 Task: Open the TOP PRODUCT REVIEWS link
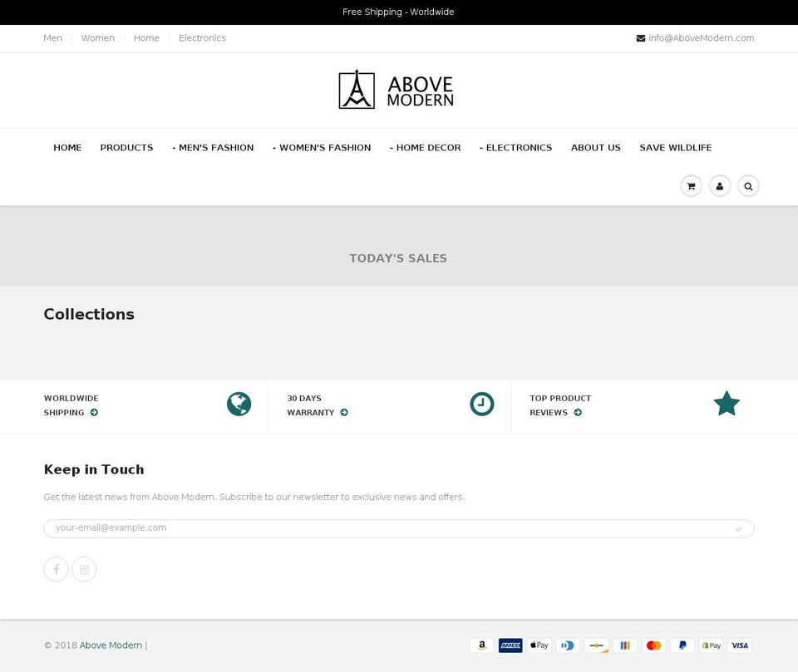pyautogui.click(x=560, y=405)
